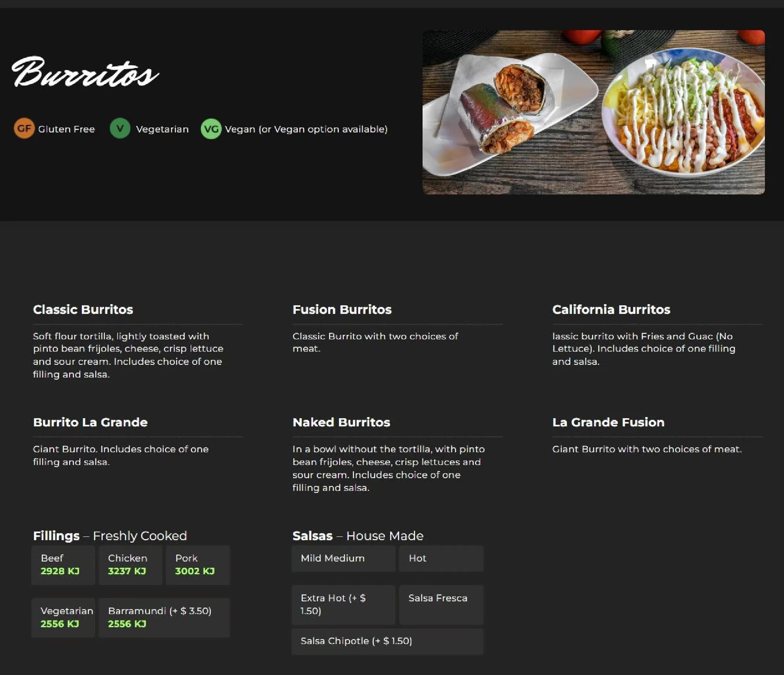Screen dimensions: 784x675
Task: Click the Fillings – Freshly Cooked heading
Action: pyautogui.click(x=110, y=536)
